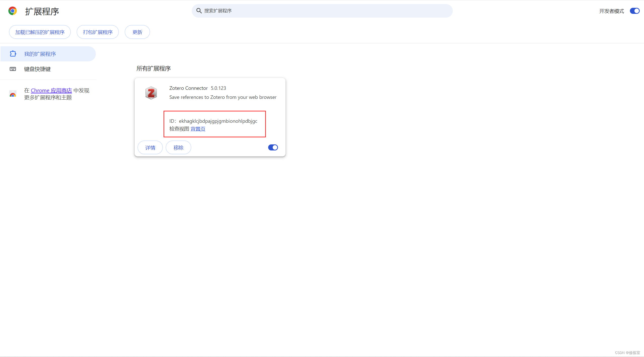644x357 pixels.
Task: Click 移除 to remove Zotero Connector
Action: [x=178, y=147]
